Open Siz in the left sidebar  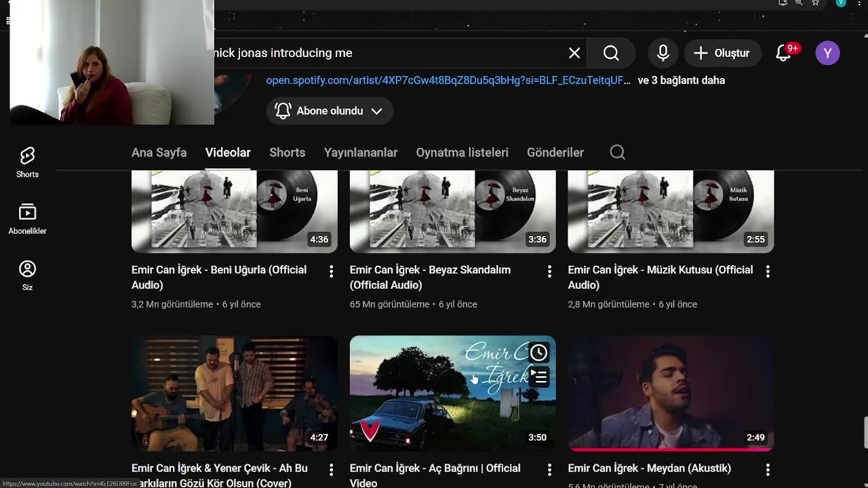click(27, 276)
